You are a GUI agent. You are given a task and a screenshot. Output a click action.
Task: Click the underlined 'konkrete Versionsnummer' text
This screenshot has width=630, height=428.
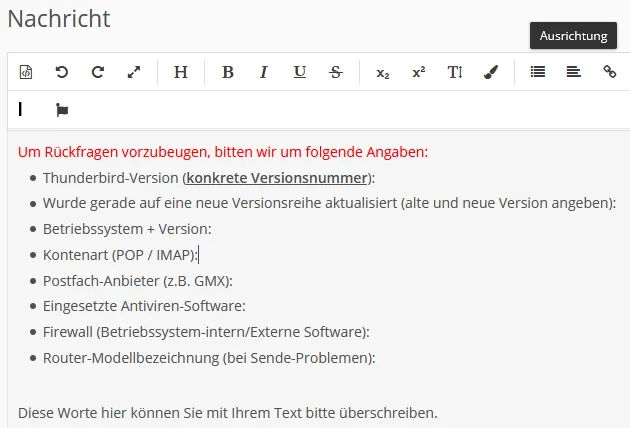pyautogui.click(x=277, y=178)
